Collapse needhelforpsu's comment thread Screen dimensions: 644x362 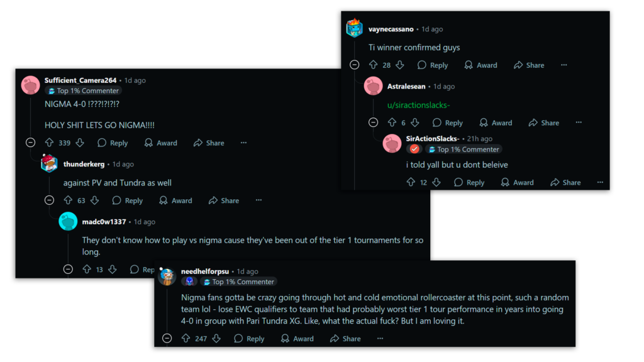pos(167,338)
